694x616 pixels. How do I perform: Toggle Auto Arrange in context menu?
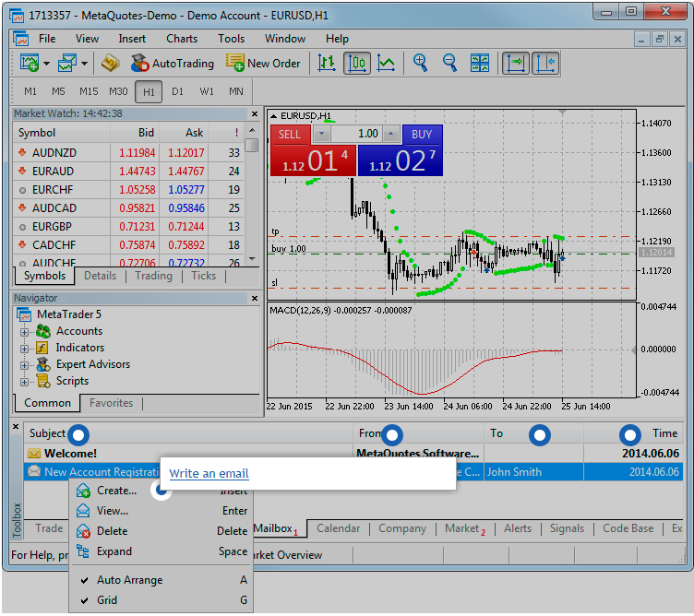coord(162,580)
